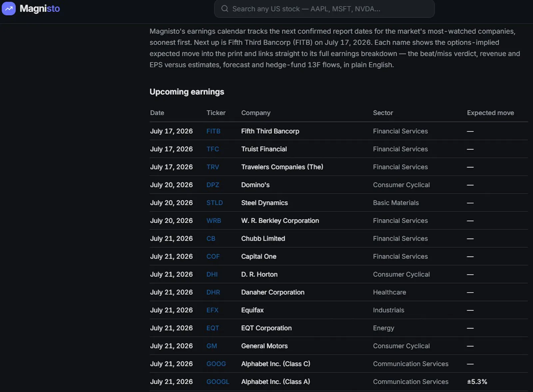Click the search magnifier icon
Image resolution: width=533 pixels, height=392 pixels.
pyautogui.click(x=225, y=9)
